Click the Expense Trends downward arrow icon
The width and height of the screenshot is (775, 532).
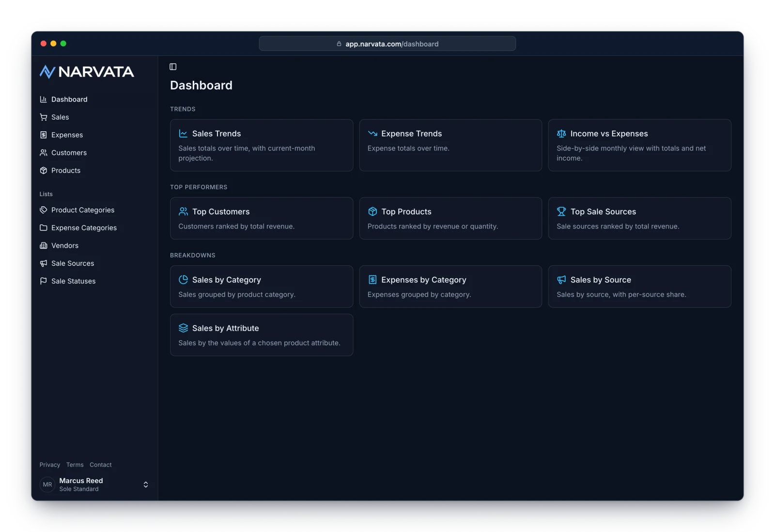[x=372, y=134]
